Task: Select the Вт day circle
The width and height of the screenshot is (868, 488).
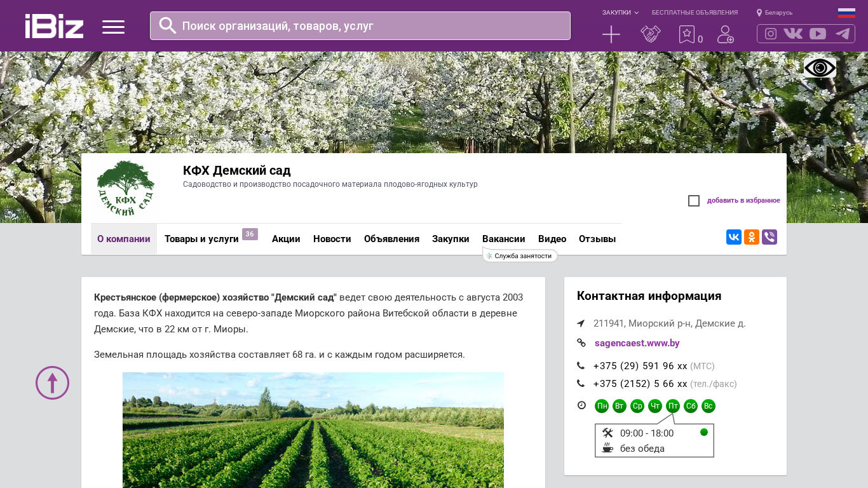Action: [620, 406]
